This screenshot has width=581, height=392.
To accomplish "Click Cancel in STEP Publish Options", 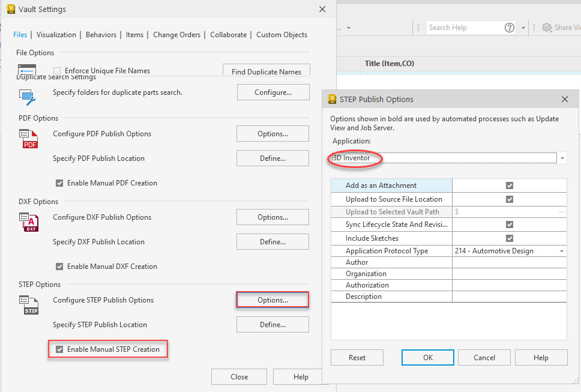I will point(484,358).
